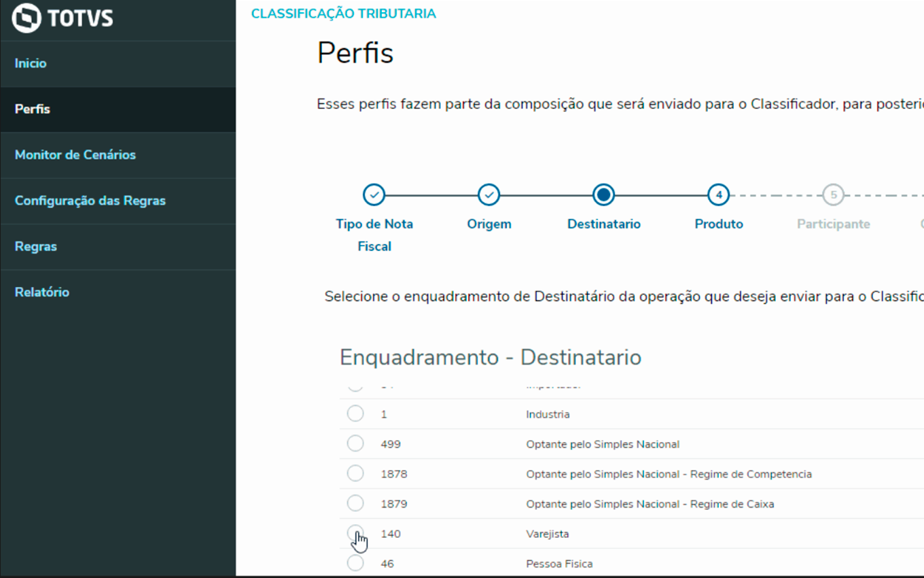Screen dimensions: 924x578
Task: Open the Relatório section
Action: [42, 292]
